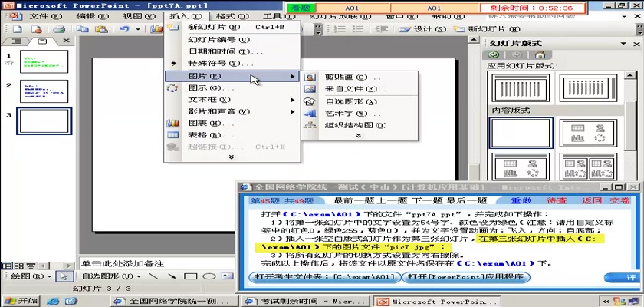Open the 编辑 (Edit) menu
This screenshot has height=307, width=644.
click(x=93, y=16)
